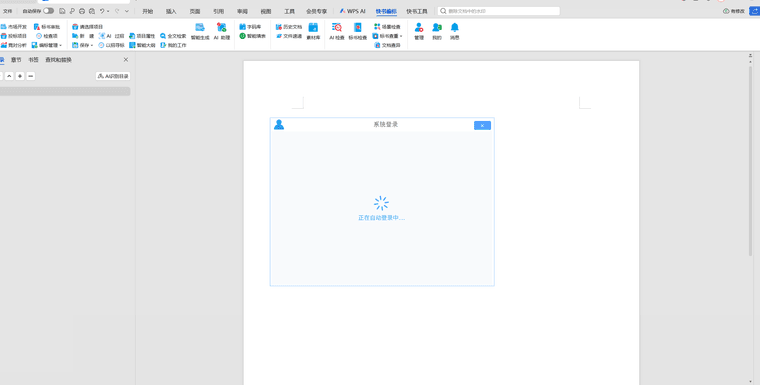Image resolution: width=760 pixels, height=385 pixels.
Task: Expand the 编标管理 dropdown
Action: tap(60, 46)
